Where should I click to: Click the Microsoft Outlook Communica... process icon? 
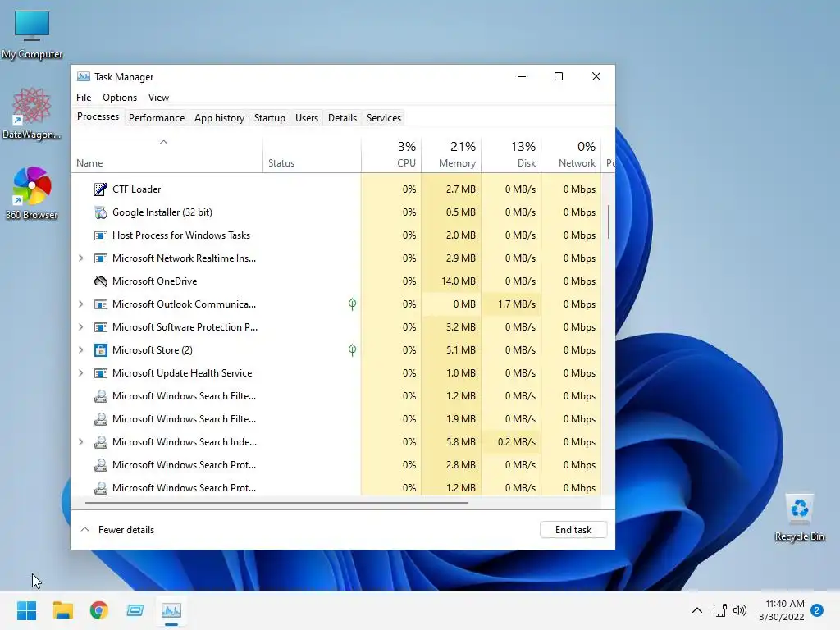coord(101,304)
